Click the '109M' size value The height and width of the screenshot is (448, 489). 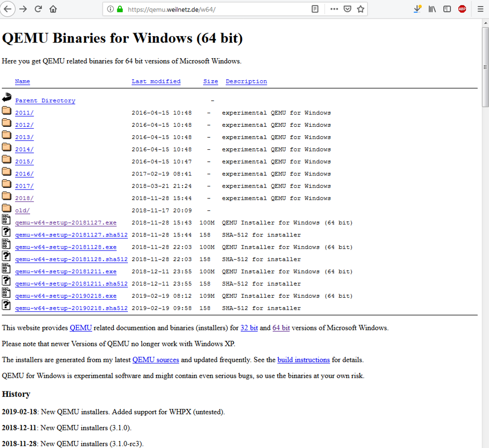[207, 296]
